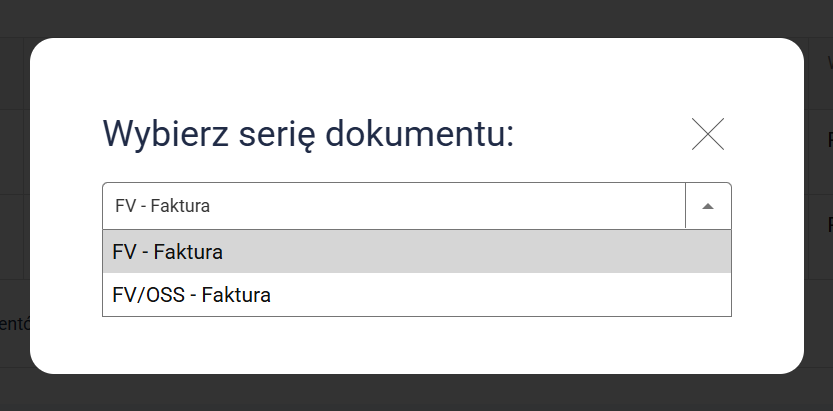Image resolution: width=833 pixels, height=411 pixels.
Task: Close the document series dialog
Action: pyautogui.click(x=707, y=134)
